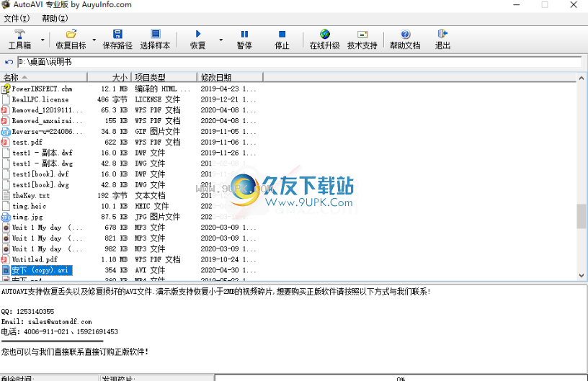Image resolution: width=588 pixels, height=381 pixels.
Task: Click the CHM icon of PowerINSPECT.chm
Action: 6,89
